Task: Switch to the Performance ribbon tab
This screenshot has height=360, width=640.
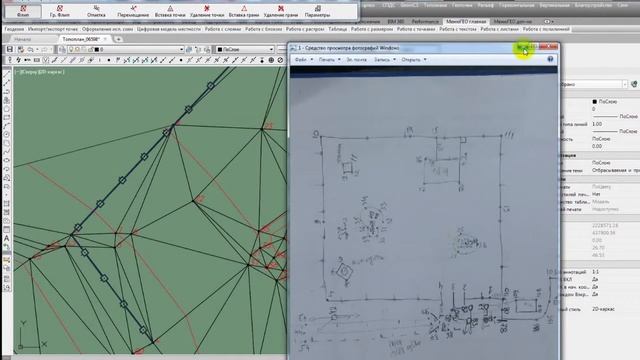Action: [x=425, y=21]
